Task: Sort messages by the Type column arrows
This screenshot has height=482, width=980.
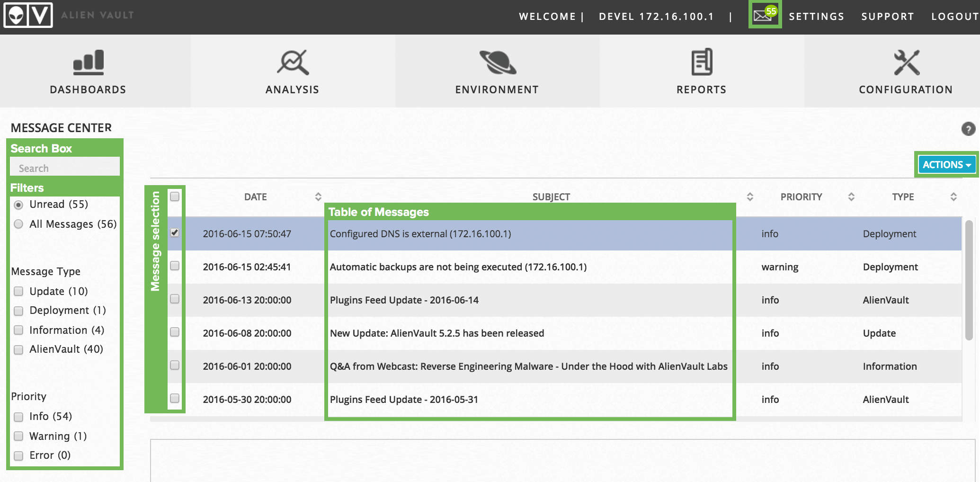Action: [x=953, y=196]
